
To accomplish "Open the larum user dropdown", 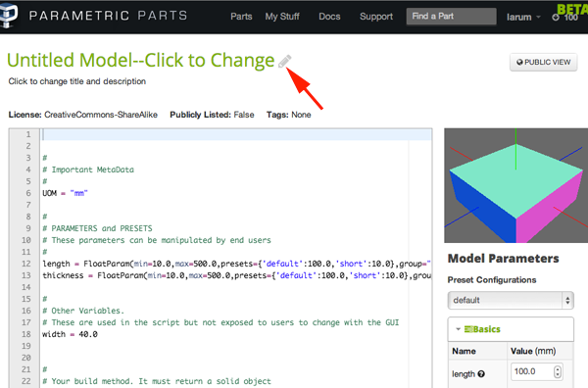I will click(x=523, y=18).
